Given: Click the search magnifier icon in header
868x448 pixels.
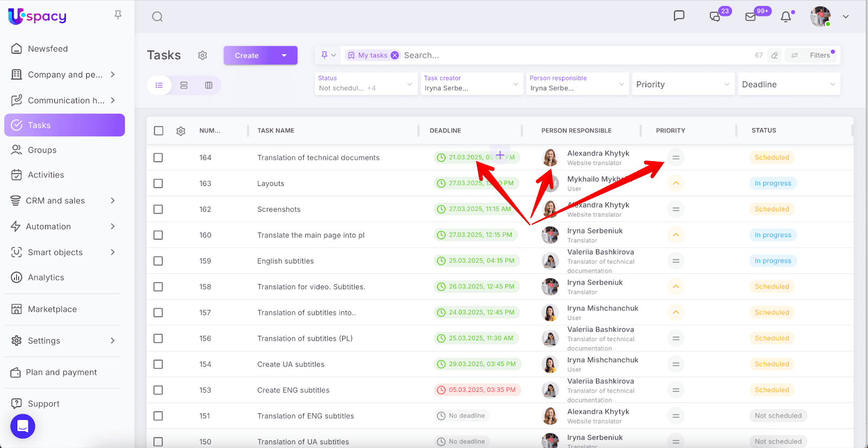Looking at the screenshot, I should [157, 17].
